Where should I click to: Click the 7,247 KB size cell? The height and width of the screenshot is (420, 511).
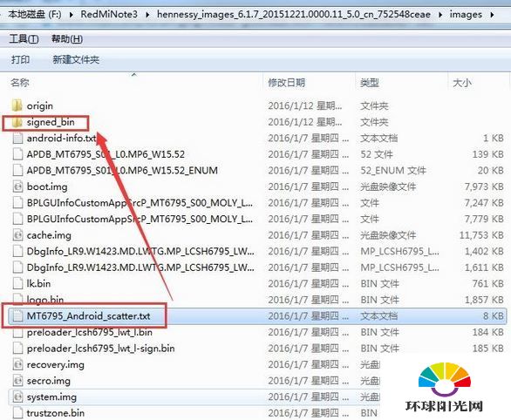pyautogui.click(x=484, y=203)
